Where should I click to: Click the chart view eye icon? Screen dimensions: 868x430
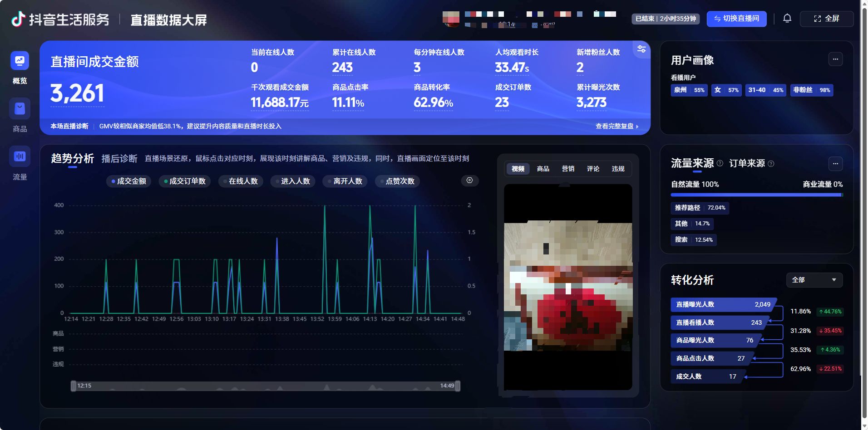point(470,181)
